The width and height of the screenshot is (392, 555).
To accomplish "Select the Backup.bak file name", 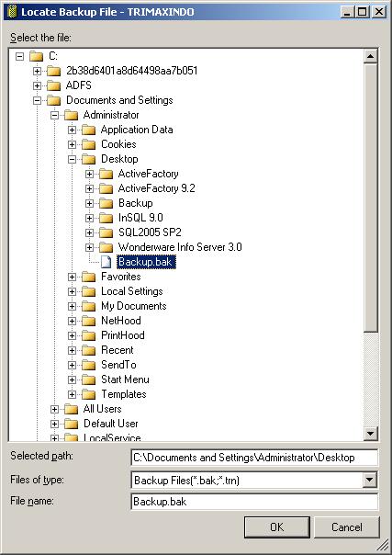I will pyautogui.click(x=146, y=262).
